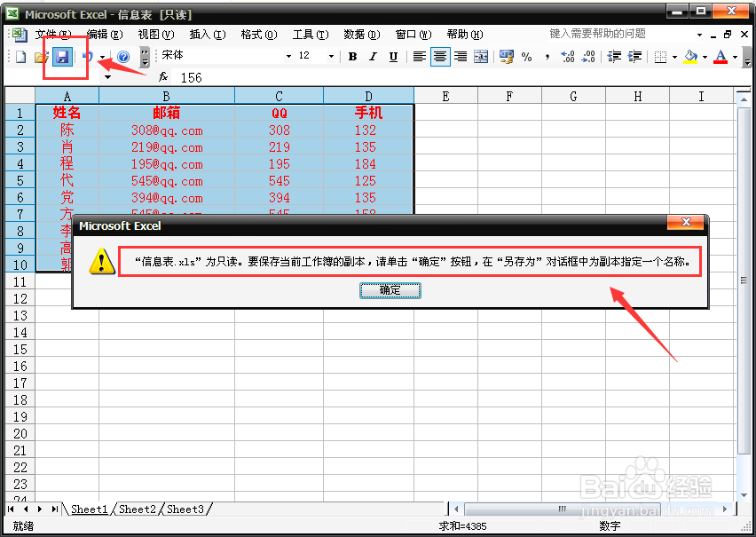Toggle Bold formatting
This screenshot has height=537, width=756.
click(x=352, y=57)
